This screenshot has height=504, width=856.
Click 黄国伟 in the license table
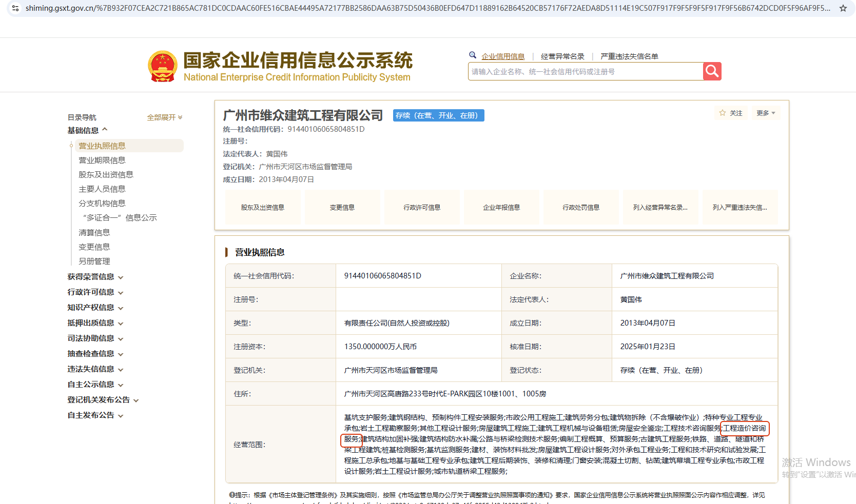point(631,299)
